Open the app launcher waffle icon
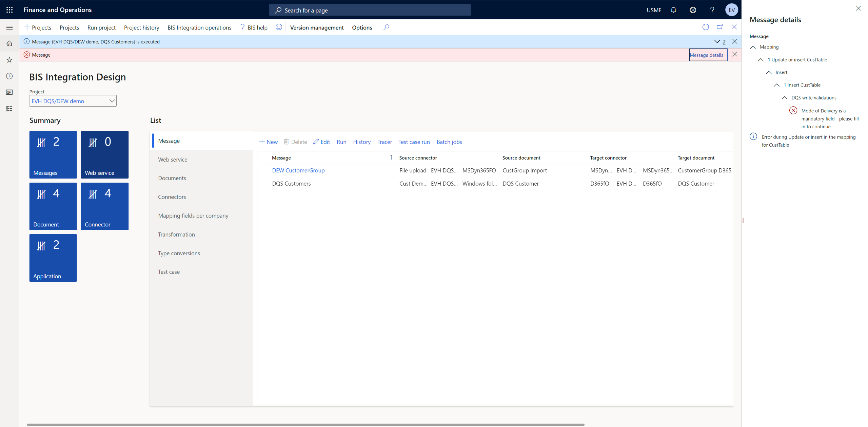Screen dimensions: 868x427 point(9,10)
